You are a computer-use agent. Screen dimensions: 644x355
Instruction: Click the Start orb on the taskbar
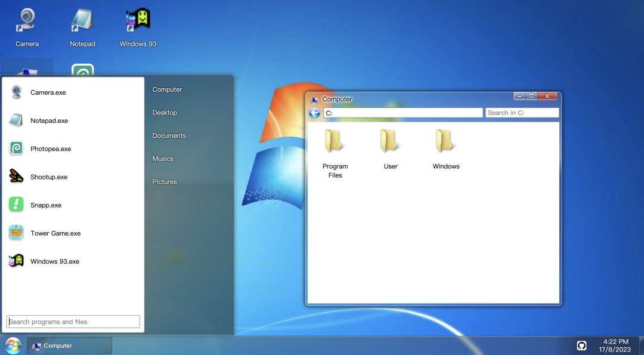tap(13, 345)
